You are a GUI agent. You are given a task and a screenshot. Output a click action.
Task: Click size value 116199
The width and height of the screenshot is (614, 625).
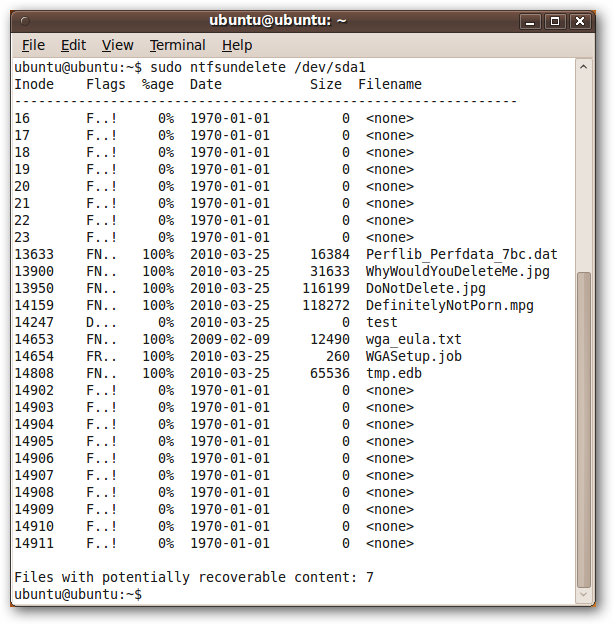326,289
